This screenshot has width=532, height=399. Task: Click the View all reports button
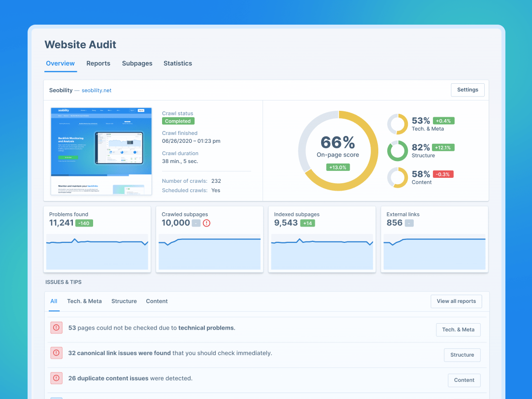pyautogui.click(x=456, y=301)
